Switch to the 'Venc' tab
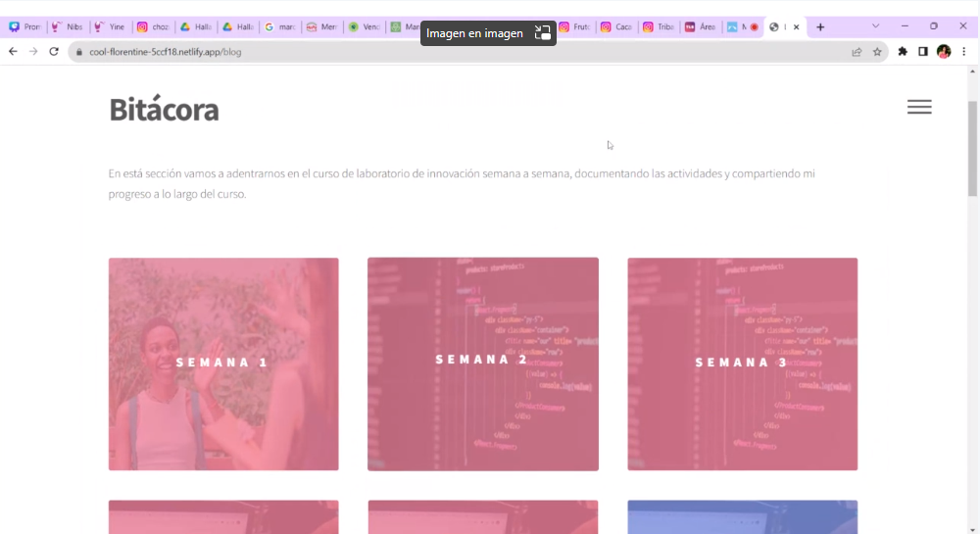This screenshot has width=980, height=534. pyautogui.click(x=365, y=26)
